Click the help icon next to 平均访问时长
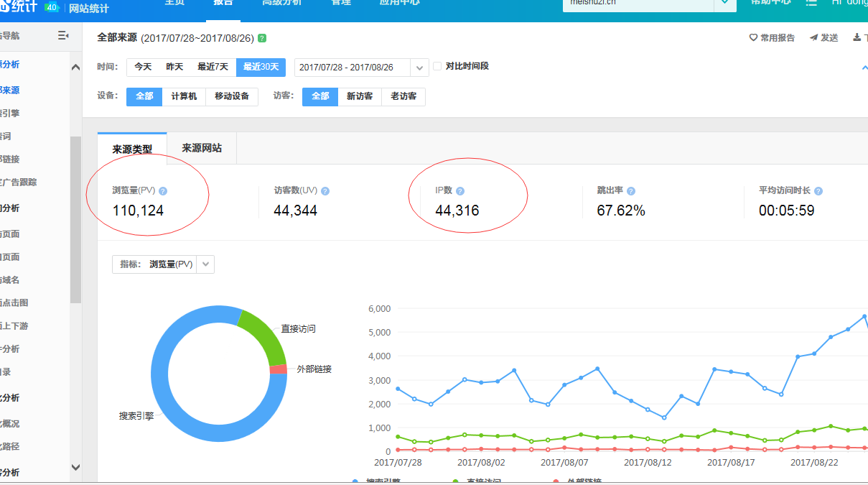This screenshot has height=485, width=868. tap(818, 191)
